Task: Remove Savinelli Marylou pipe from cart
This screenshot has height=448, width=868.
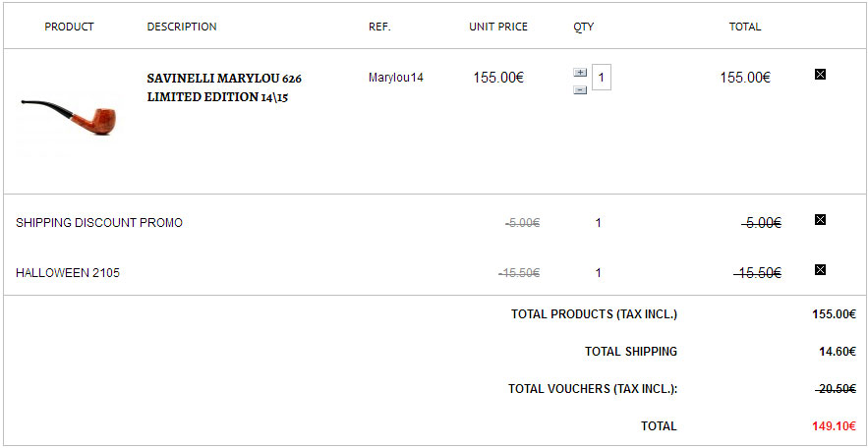Action: pos(820,74)
